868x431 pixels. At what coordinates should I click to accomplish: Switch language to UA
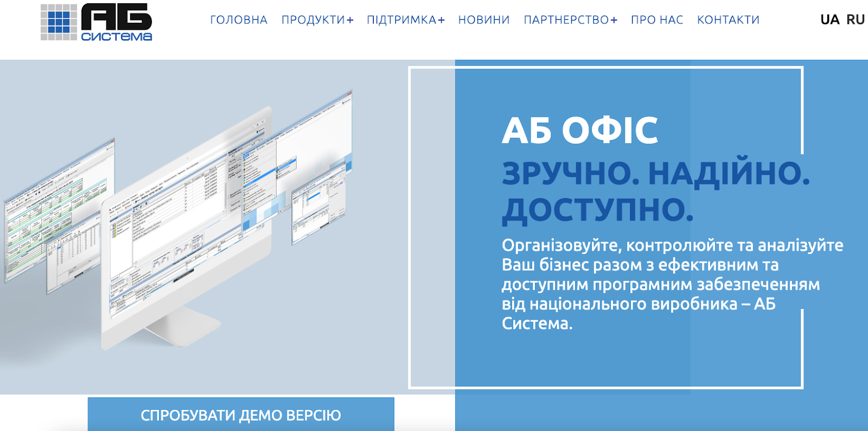(829, 20)
